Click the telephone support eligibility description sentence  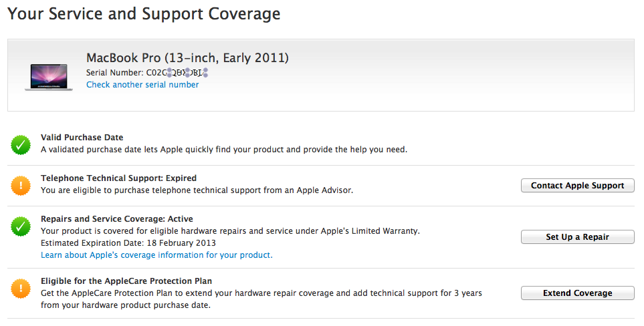click(197, 190)
